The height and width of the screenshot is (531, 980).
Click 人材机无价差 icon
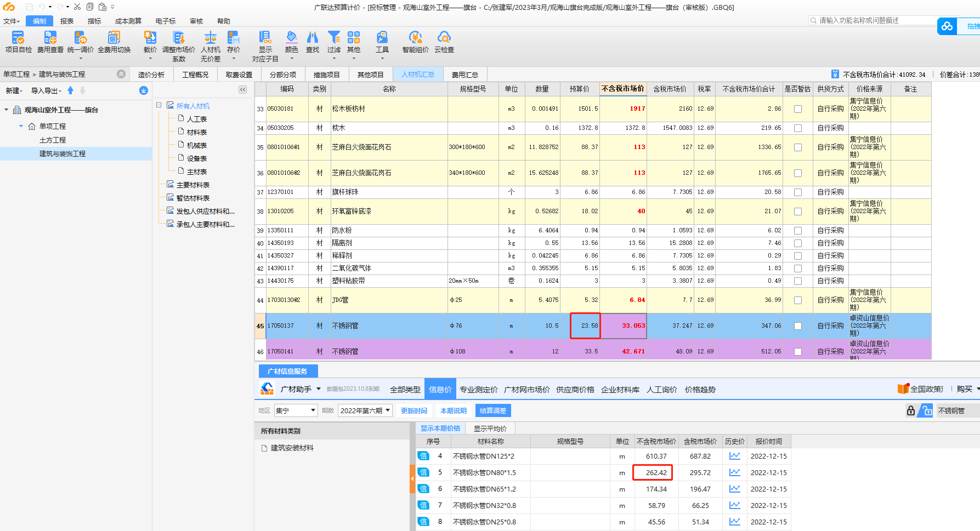pyautogui.click(x=211, y=38)
